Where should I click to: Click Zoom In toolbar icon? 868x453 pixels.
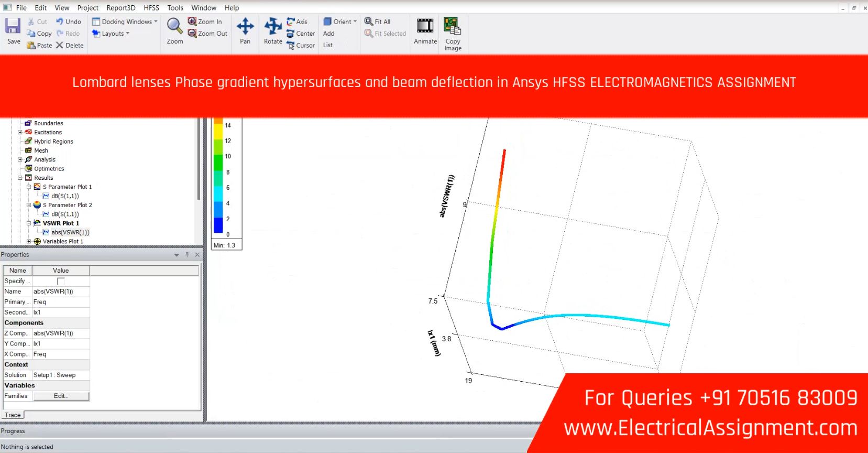[x=192, y=21]
